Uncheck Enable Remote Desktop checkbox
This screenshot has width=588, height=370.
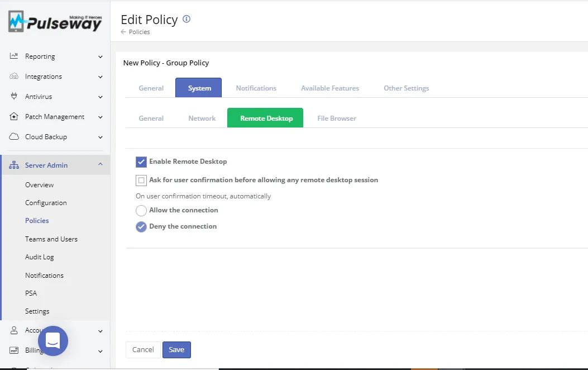click(141, 162)
